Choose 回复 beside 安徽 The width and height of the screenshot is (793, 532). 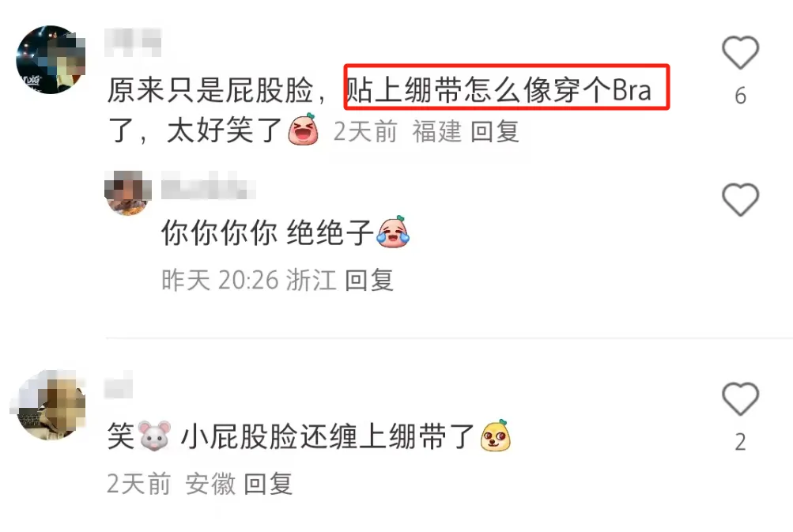268,484
